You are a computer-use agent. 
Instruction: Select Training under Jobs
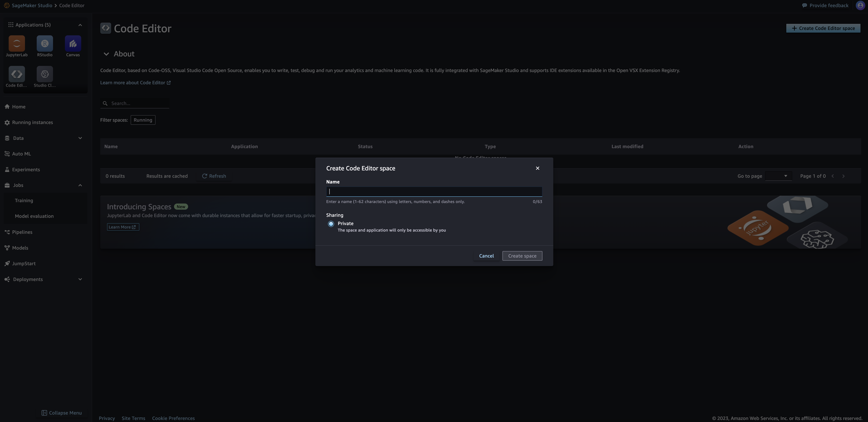coord(24,200)
